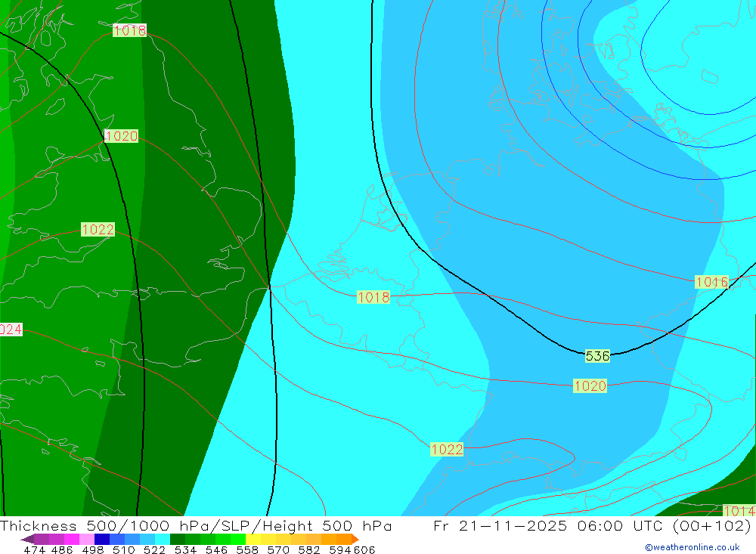Click the 1020 label over the Irish Sea
The height and width of the screenshot is (554, 756).
(121, 136)
